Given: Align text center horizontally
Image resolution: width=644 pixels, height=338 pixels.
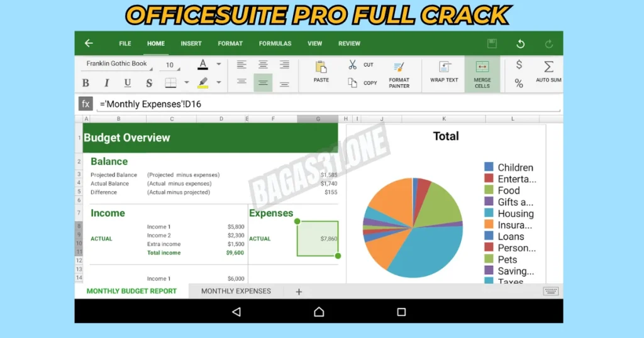Looking at the screenshot, I should point(263,65).
